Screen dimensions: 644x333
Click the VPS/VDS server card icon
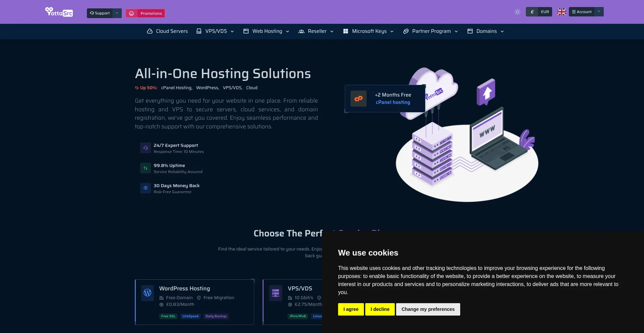pos(276,293)
